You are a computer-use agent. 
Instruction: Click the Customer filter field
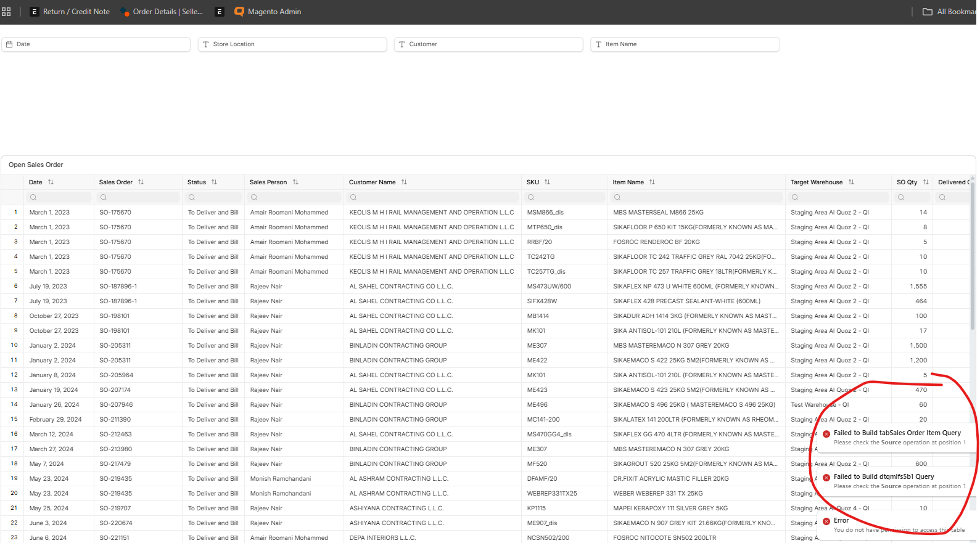pos(488,44)
